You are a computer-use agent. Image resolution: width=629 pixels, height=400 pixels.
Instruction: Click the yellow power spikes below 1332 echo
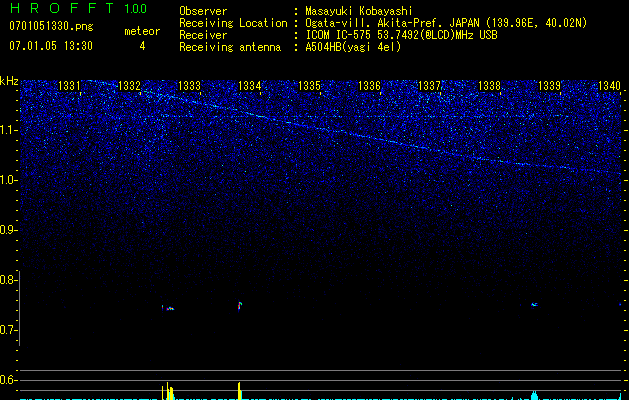click(x=168, y=391)
